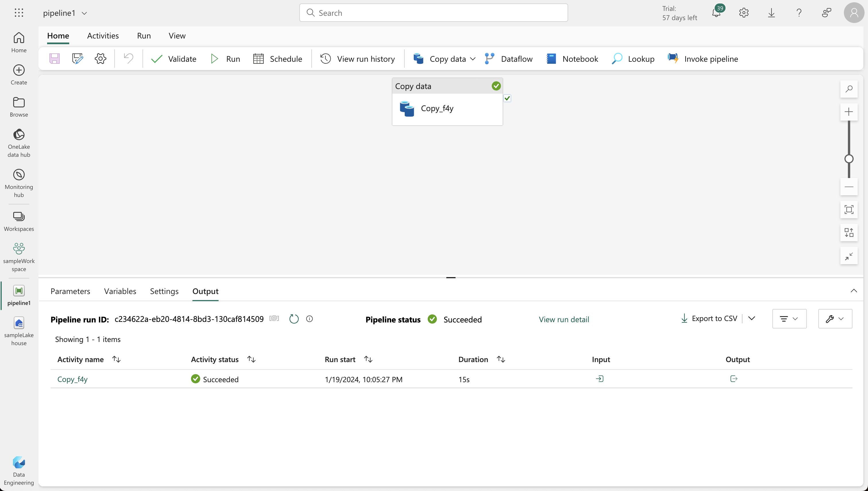
Task: Click the zoom slider handle
Action: pyautogui.click(x=849, y=159)
